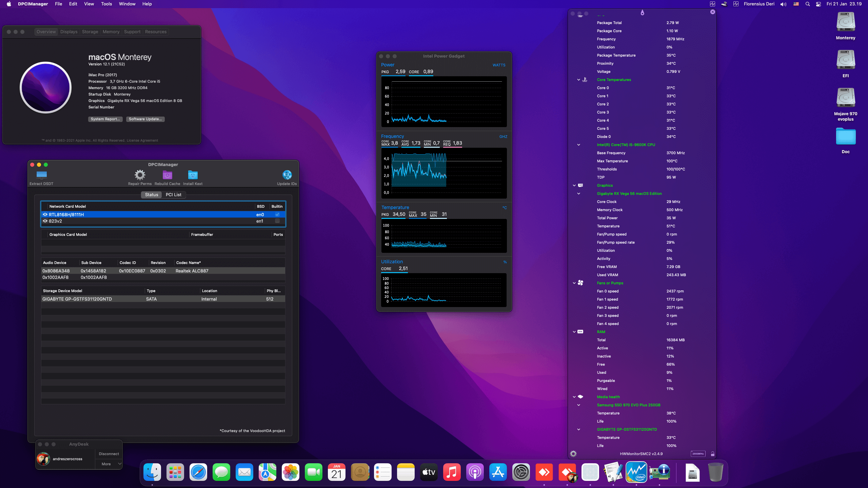868x488 pixels.
Task: Click the Extract DSDT toolbar icon
Action: coord(41,175)
